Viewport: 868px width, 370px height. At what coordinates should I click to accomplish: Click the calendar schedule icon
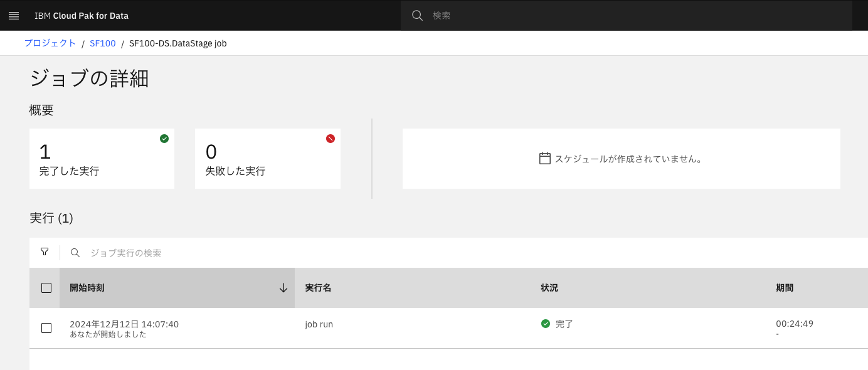(x=545, y=158)
